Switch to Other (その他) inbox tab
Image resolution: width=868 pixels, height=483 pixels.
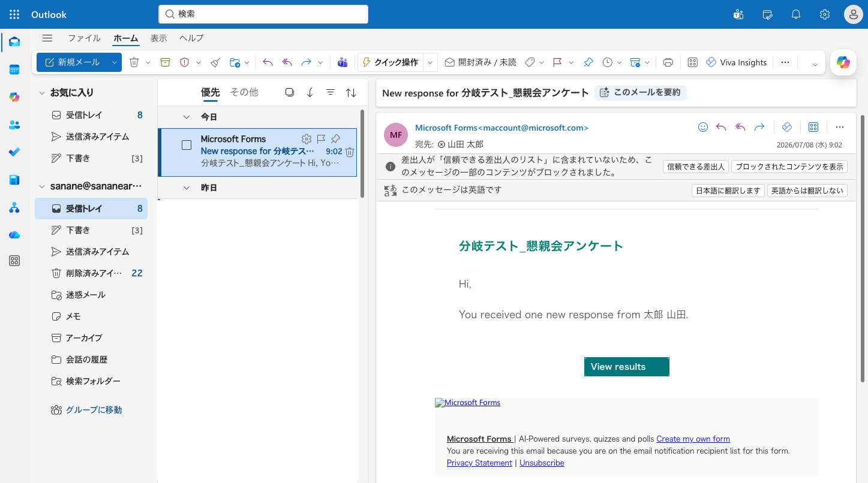tap(244, 92)
